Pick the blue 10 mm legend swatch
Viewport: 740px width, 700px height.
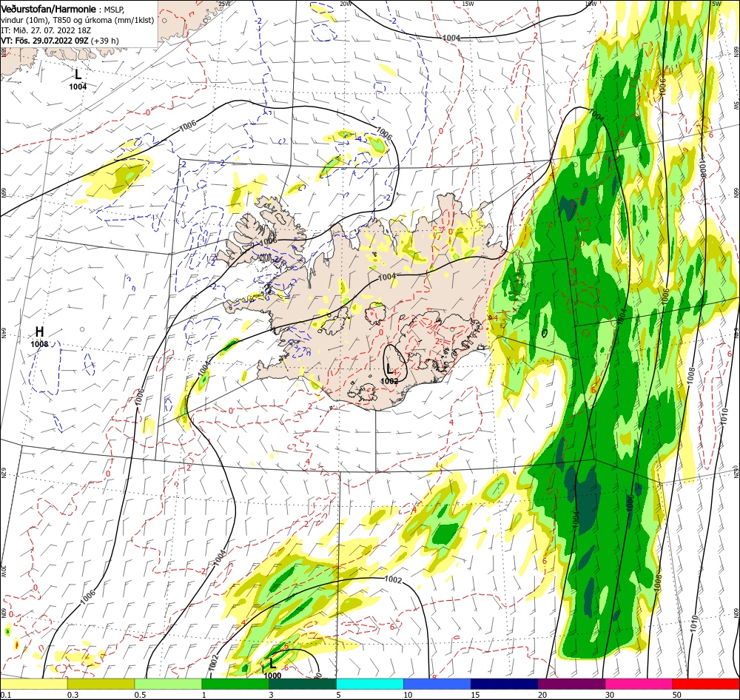pos(437,684)
